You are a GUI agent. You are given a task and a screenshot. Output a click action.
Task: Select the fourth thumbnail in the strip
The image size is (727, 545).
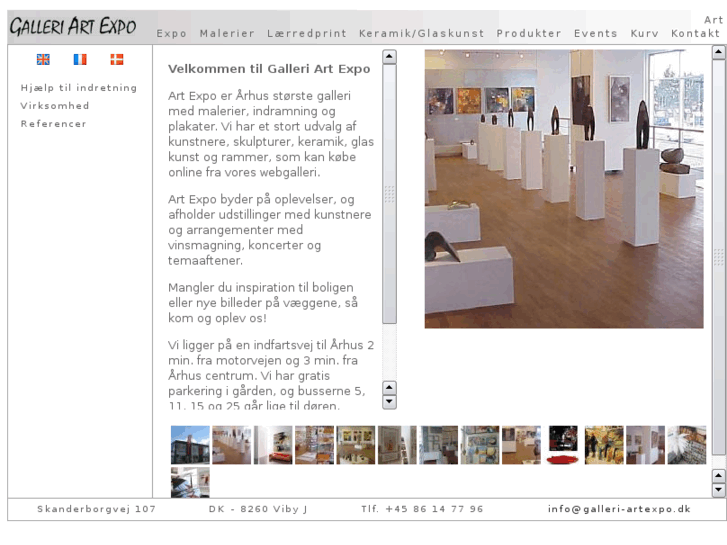click(x=314, y=445)
